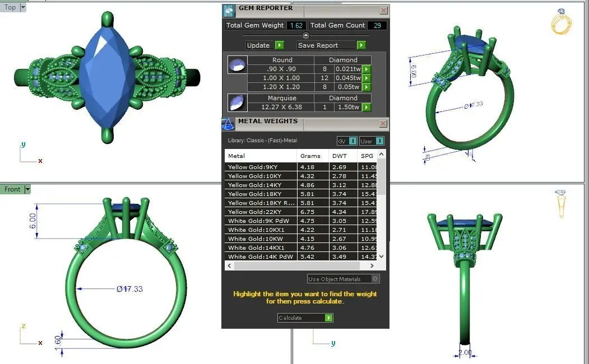Click the Ø17.33 dimension in Front viewport
The height and width of the screenshot is (364, 589).
point(129,289)
